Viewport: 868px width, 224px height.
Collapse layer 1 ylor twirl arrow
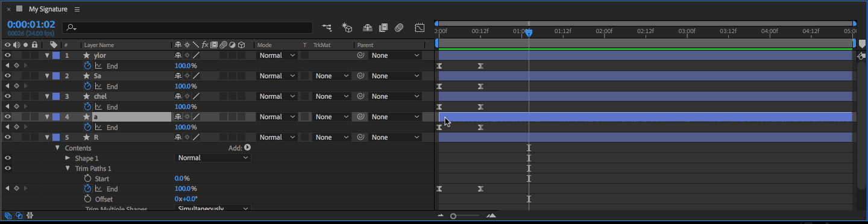[x=47, y=55]
